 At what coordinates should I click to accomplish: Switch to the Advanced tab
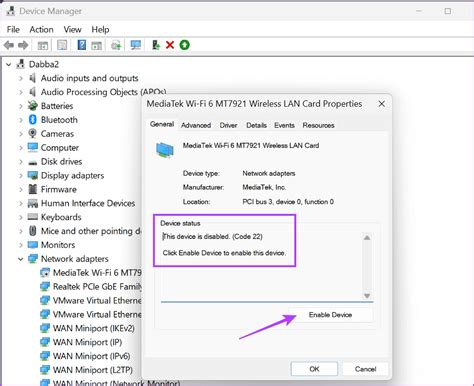[x=196, y=125]
